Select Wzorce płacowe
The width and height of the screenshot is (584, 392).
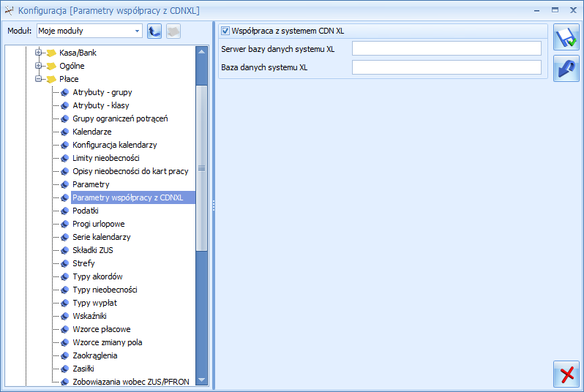pos(102,329)
